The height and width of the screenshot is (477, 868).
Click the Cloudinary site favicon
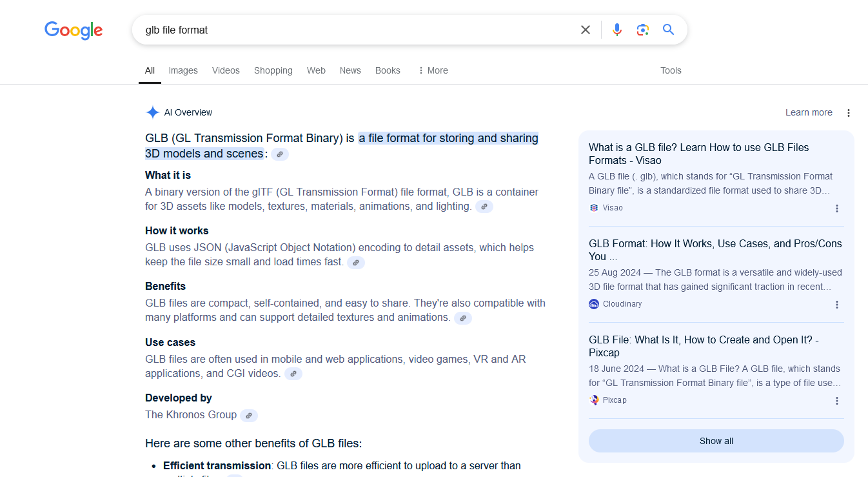594,304
